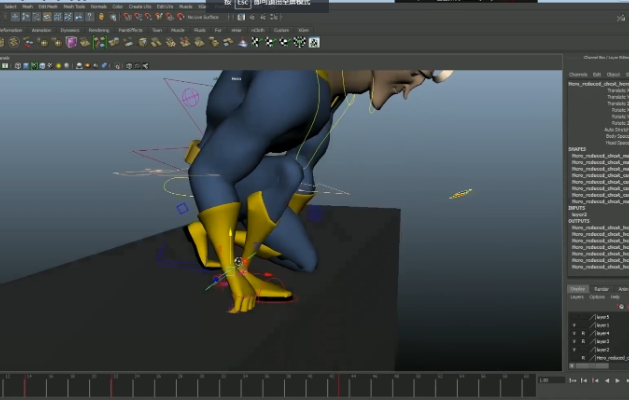The width and height of the screenshot is (629, 400).
Task: Switch to the nCloth shelf tab
Action: pyautogui.click(x=258, y=30)
